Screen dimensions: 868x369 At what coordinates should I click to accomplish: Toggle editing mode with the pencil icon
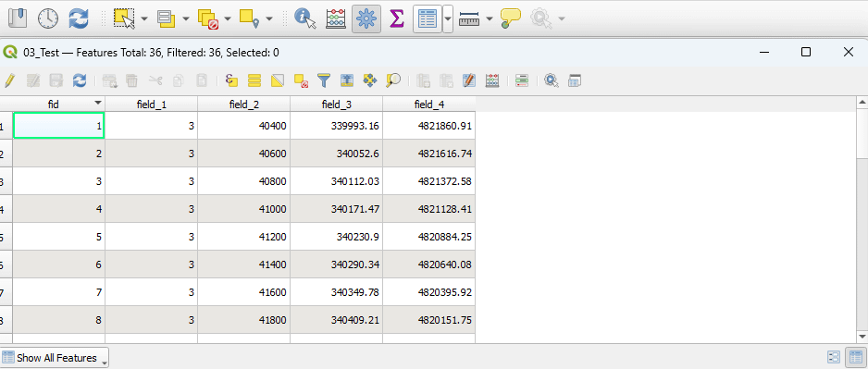[9, 80]
